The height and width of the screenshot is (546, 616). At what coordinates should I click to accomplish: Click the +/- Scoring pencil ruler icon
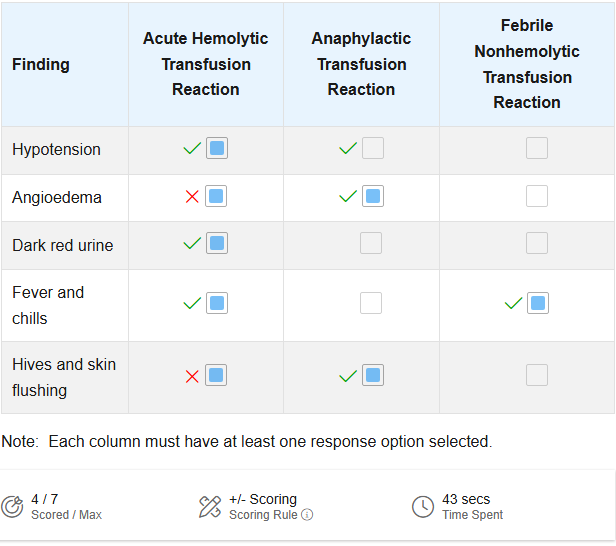[210, 507]
